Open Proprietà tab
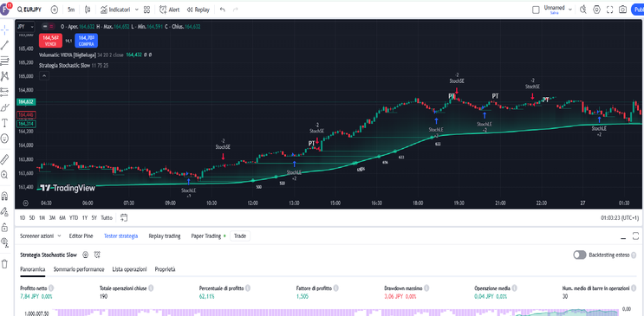The image size is (644, 316). [x=165, y=269]
